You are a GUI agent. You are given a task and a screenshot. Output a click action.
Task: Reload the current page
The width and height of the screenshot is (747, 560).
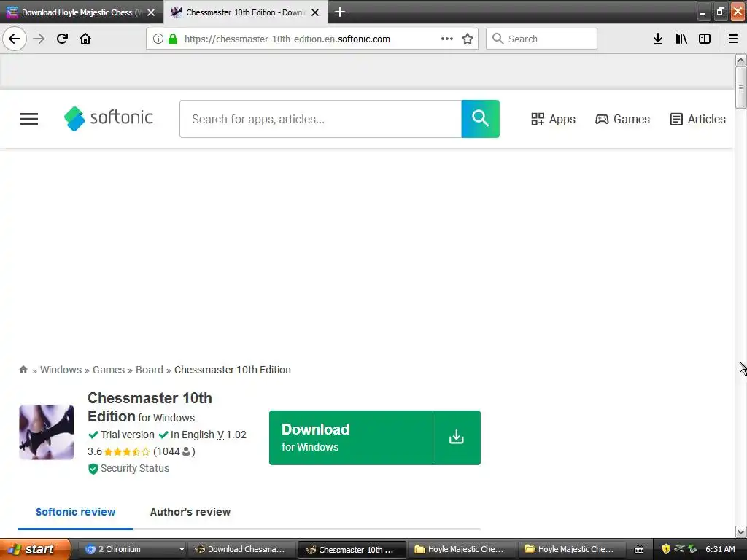click(x=62, y=39)
